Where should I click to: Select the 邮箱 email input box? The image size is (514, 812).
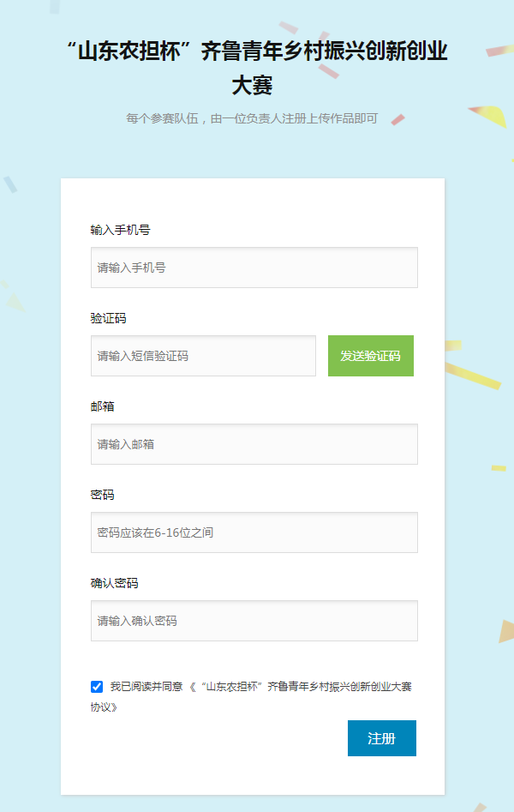(x=254, y=444)
